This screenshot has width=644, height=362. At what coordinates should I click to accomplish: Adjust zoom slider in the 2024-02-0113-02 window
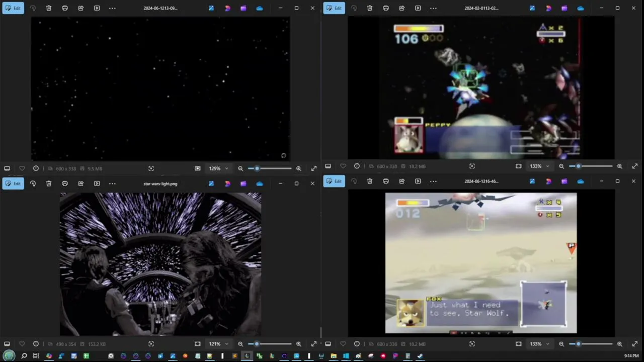pos(591,166)
